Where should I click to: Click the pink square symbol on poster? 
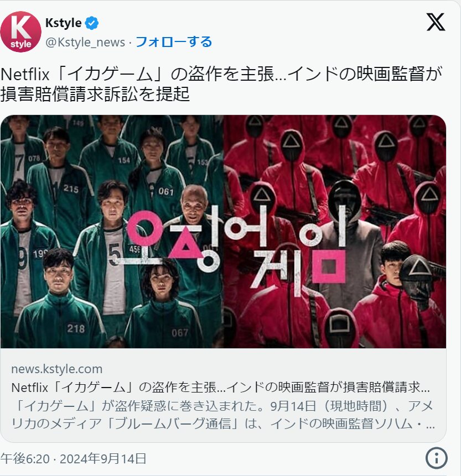[329, 267]
